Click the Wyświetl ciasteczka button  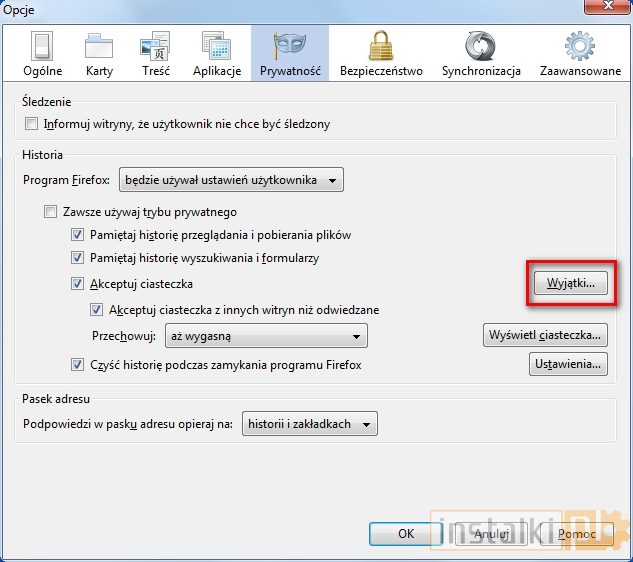point(545,334)
